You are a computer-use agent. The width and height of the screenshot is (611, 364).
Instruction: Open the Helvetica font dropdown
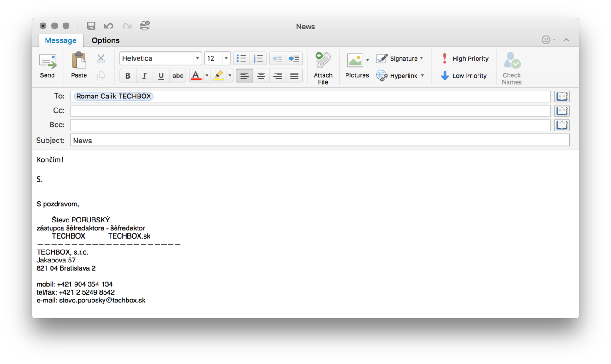coord(197,58)
